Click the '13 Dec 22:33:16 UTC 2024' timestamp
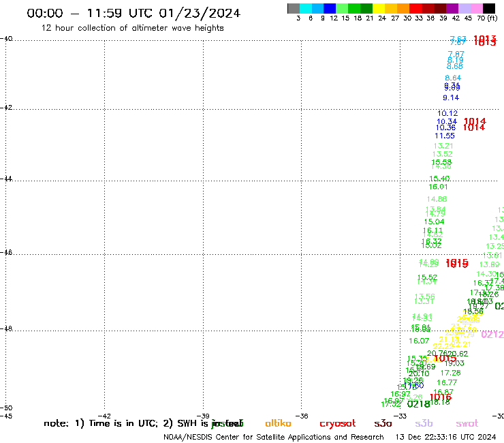Viewport: 504px width, 443px height. (446, 438)
